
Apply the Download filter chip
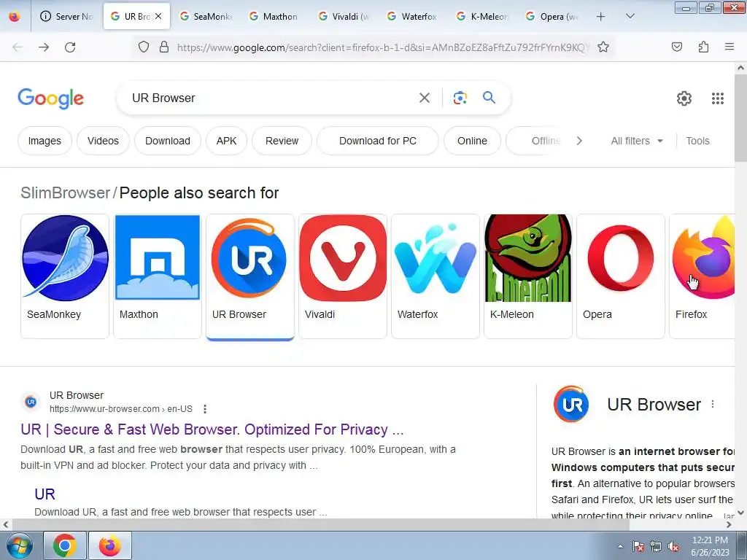[x=168, y=141]
